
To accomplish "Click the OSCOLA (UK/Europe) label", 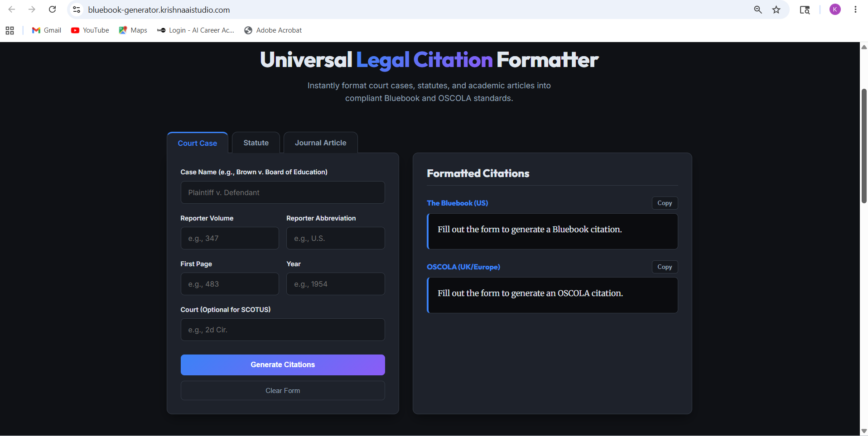I will [463, 267].
